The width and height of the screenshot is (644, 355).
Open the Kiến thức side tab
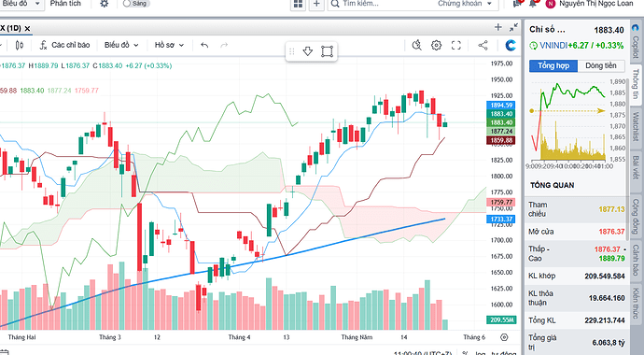pos(636,304)
